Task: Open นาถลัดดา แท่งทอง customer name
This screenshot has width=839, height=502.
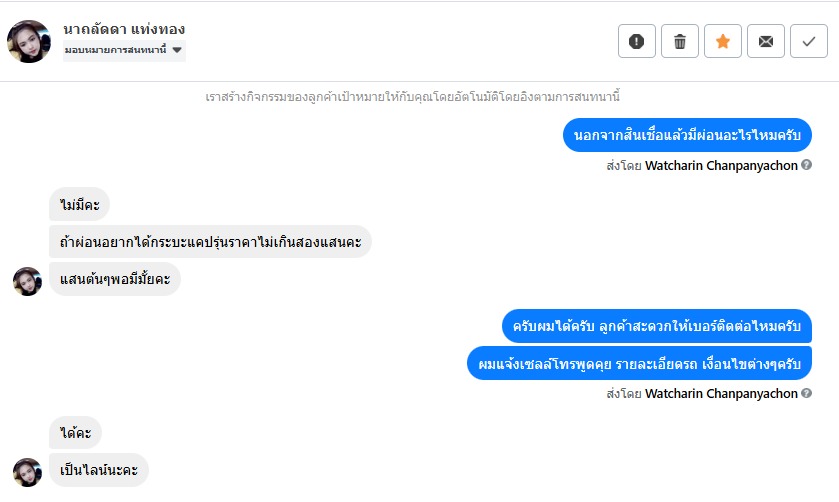Action: click(124, 29)
